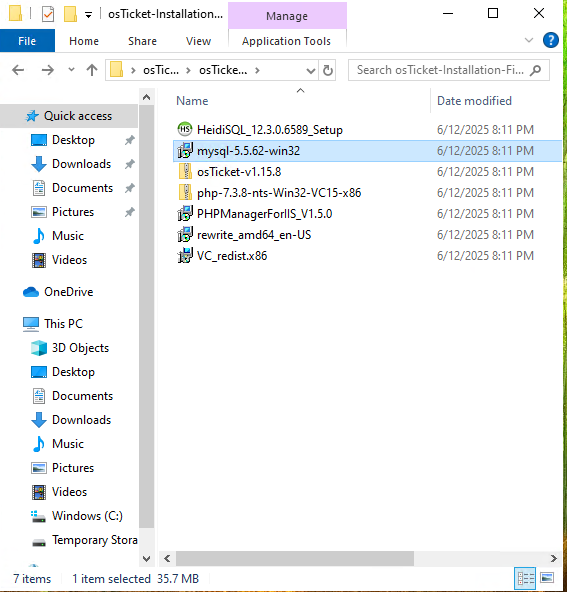Click the osTicke... breadcrumb segment
567x592 pixels.
(x=223, y=70)
